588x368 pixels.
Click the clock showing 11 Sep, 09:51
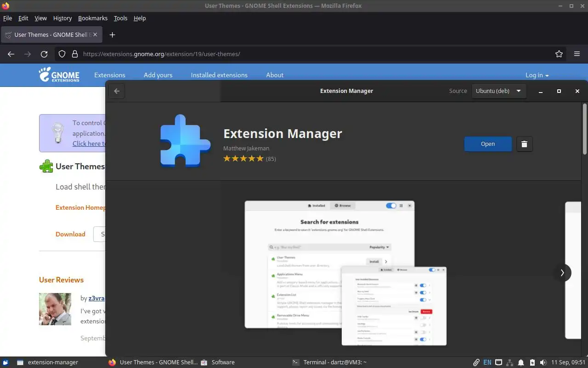[568, 362]
